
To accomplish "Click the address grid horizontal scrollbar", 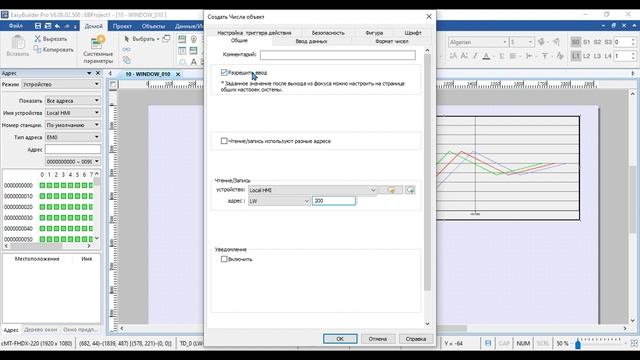I will click(36, 246).
